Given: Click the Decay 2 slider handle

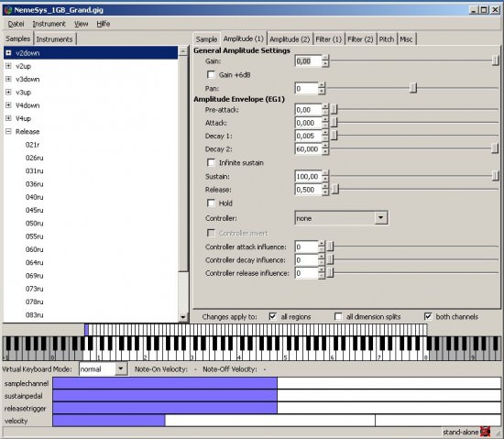Looking at the screenshot, I should pyautogui.click(x=495, y=148).
